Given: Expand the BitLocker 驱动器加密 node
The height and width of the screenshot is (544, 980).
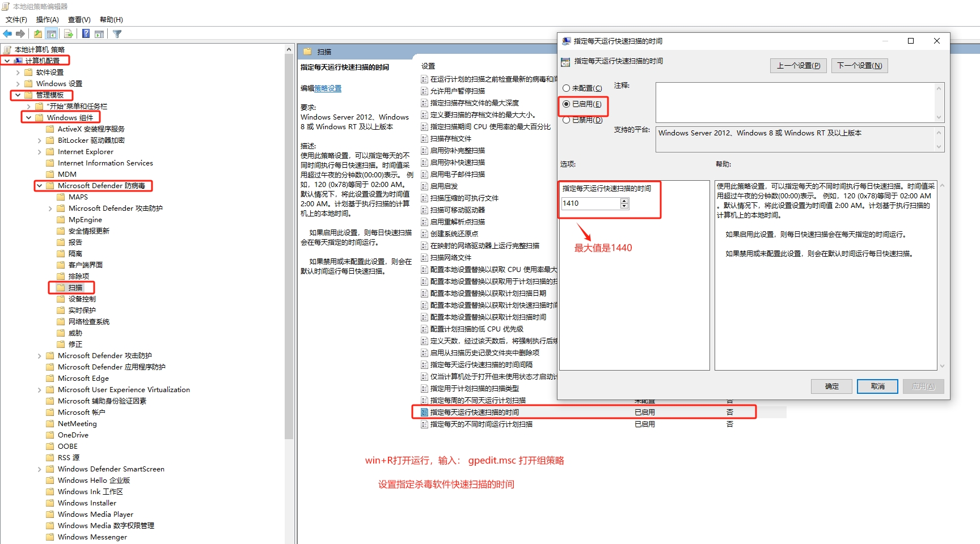Looking at the screenshot, I should coord(39,141).
